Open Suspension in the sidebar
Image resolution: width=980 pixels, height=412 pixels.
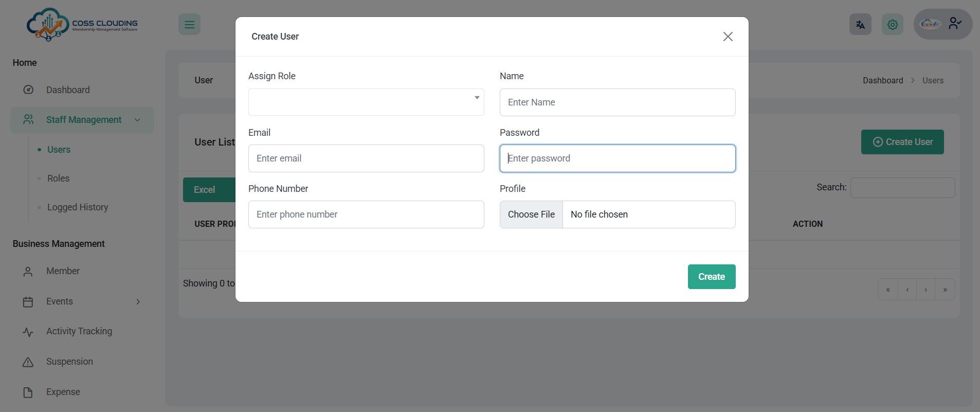point(69,362)
